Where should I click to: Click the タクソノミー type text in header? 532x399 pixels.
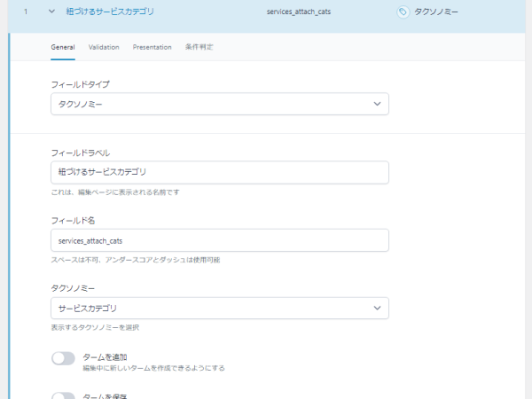438,12
